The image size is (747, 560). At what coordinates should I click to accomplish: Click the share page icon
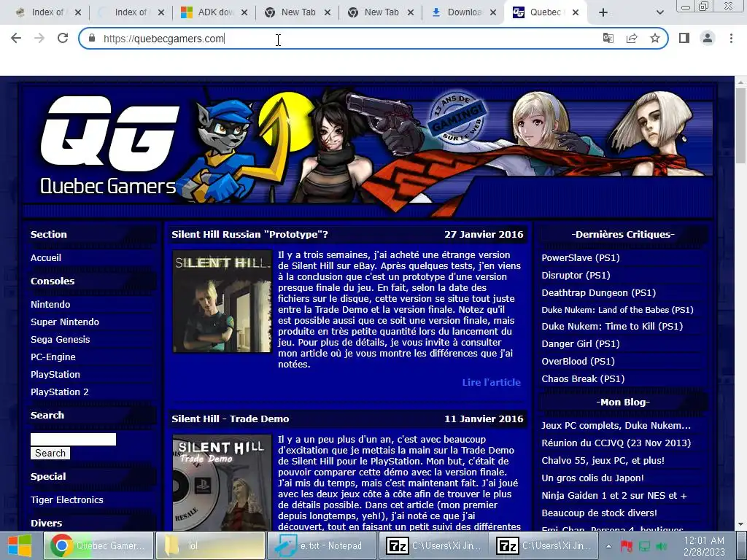coord(632,38)
